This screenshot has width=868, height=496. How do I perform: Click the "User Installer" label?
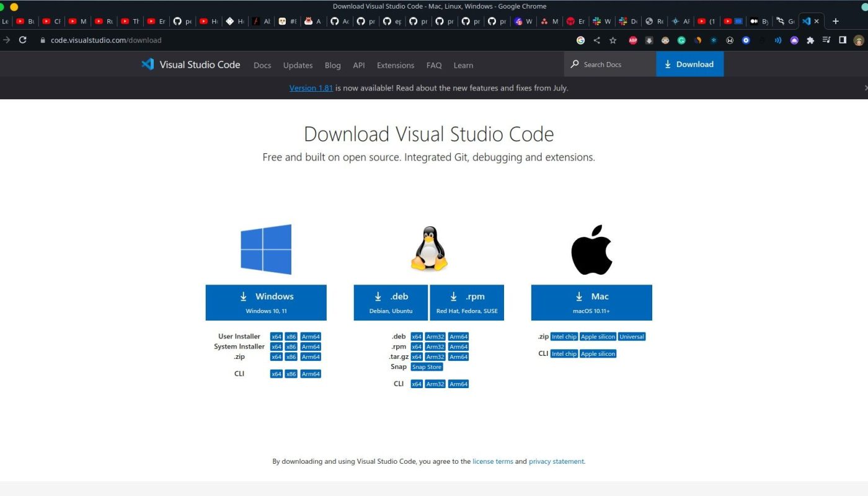(x=239, y=337)
